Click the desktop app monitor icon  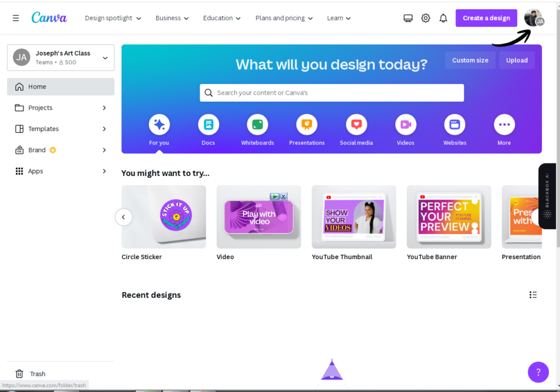[x=408, y=18]
